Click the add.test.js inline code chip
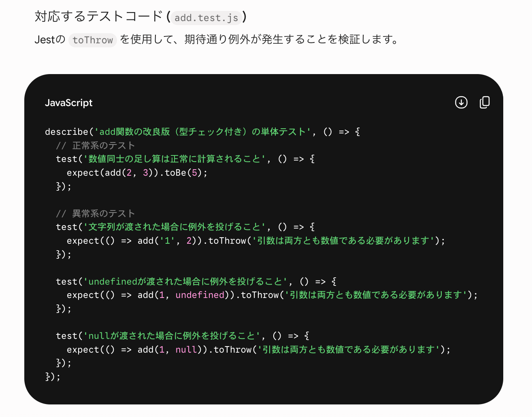 (206, 17)
